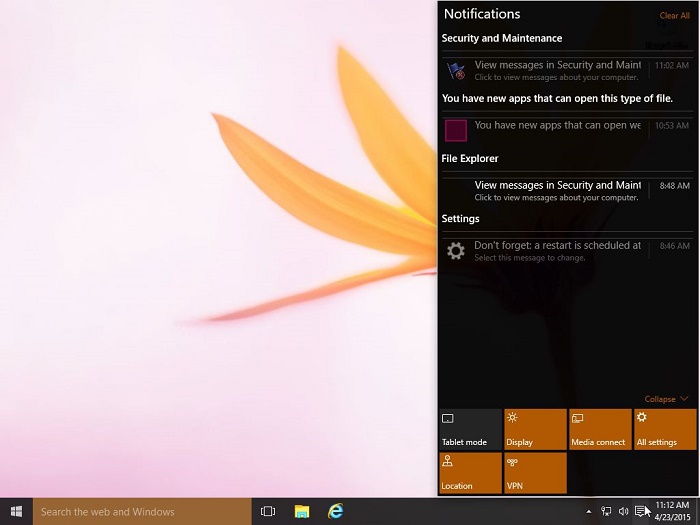Clear All notifications
This screenshot has width=700, height=525.
pyautogui.click(x=675, y=16)
